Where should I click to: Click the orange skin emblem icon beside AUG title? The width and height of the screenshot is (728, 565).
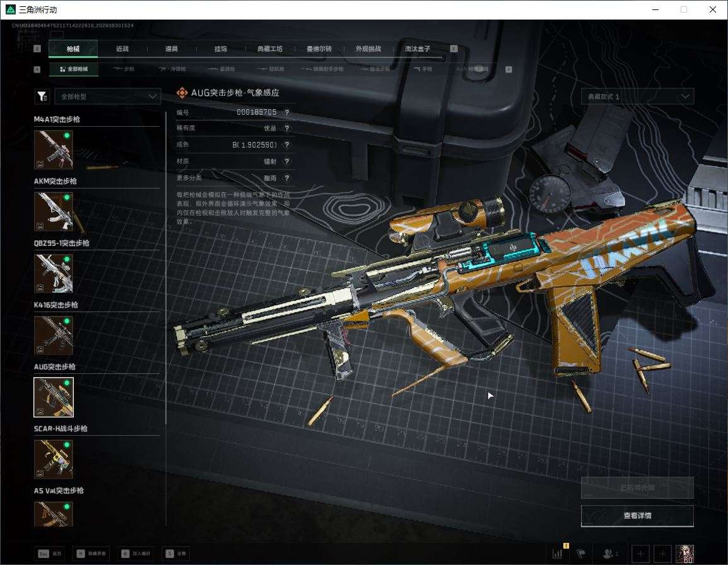click(182, 93)
